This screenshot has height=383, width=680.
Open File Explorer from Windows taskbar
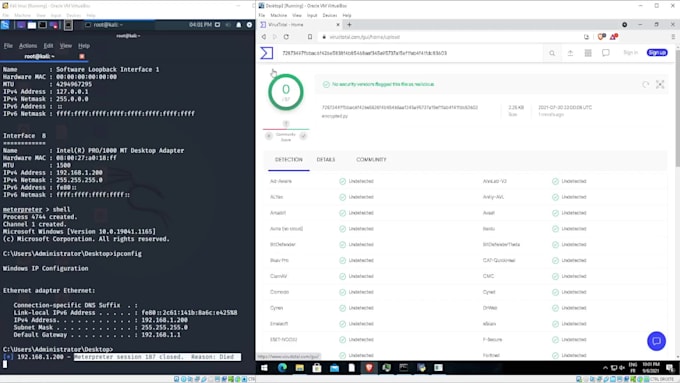click(300, 368)
